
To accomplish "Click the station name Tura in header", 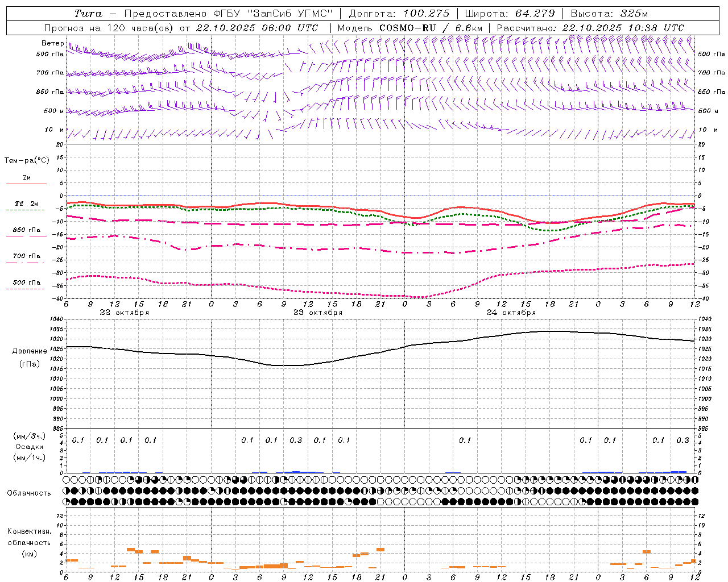I will 88,14.
